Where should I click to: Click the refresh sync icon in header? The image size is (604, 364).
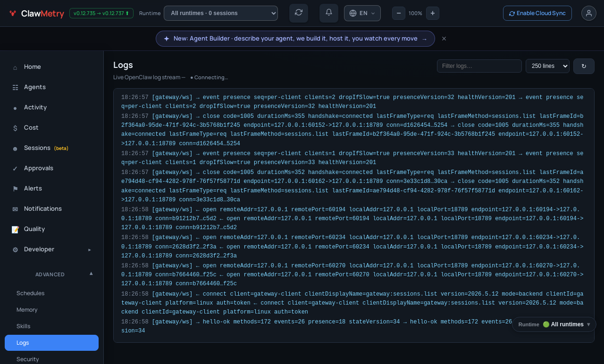(x=299, y=13)
